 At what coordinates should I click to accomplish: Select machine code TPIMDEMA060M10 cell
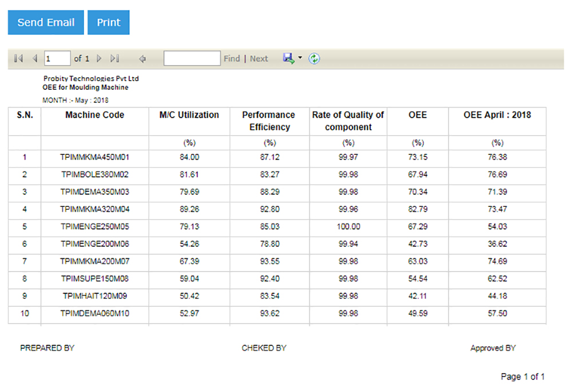(95, 313)
